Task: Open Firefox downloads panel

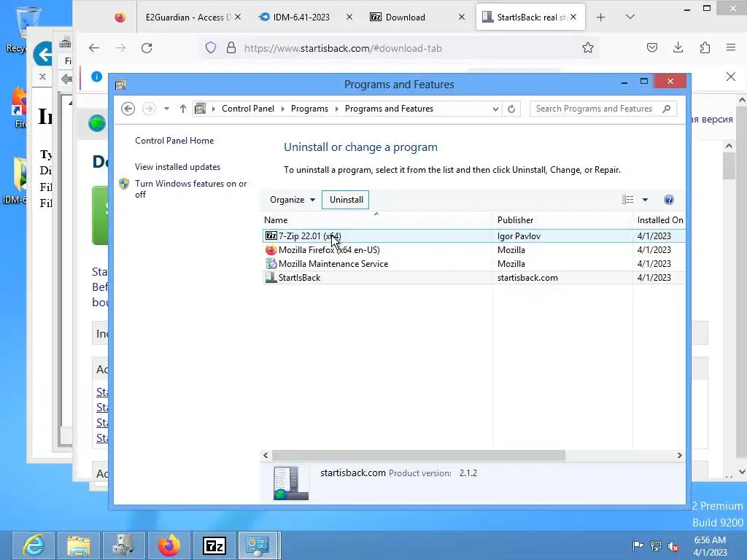Action: pyautogui.click(x=678, y=47)
